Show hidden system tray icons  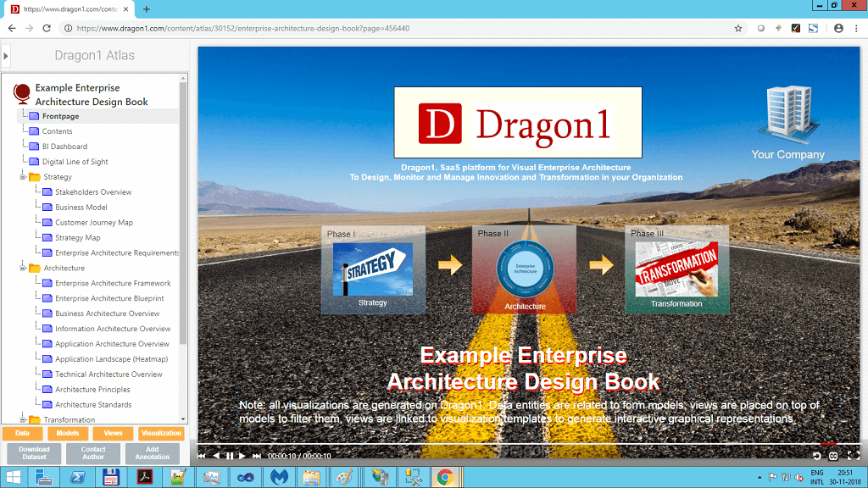pos(759,477)
